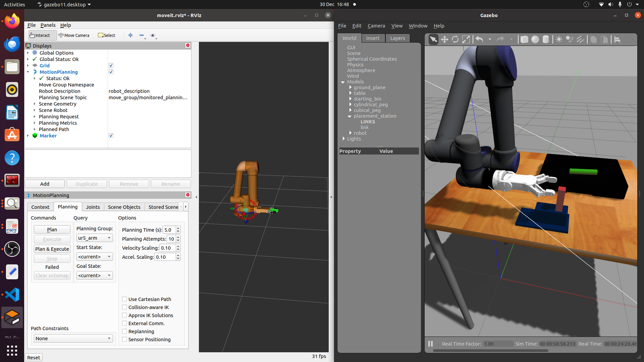Expand Planned Path in Displays tree

35,129
